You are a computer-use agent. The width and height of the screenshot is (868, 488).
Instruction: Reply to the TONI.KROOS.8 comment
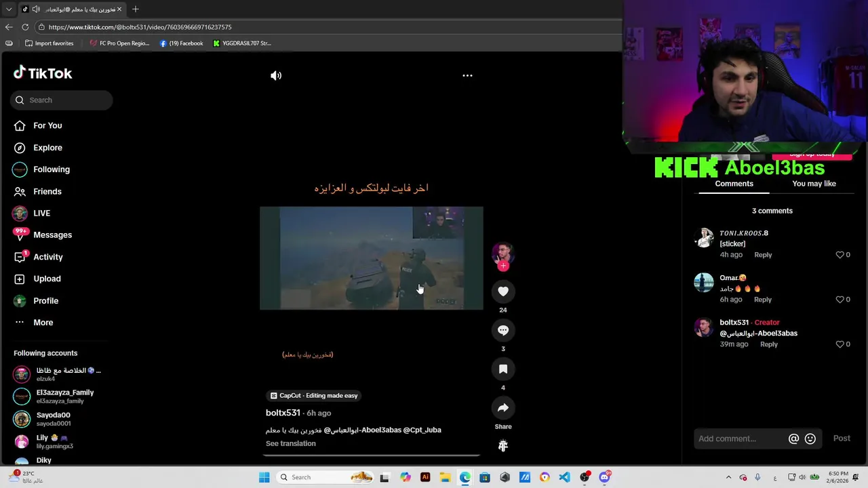click(763, 255)
